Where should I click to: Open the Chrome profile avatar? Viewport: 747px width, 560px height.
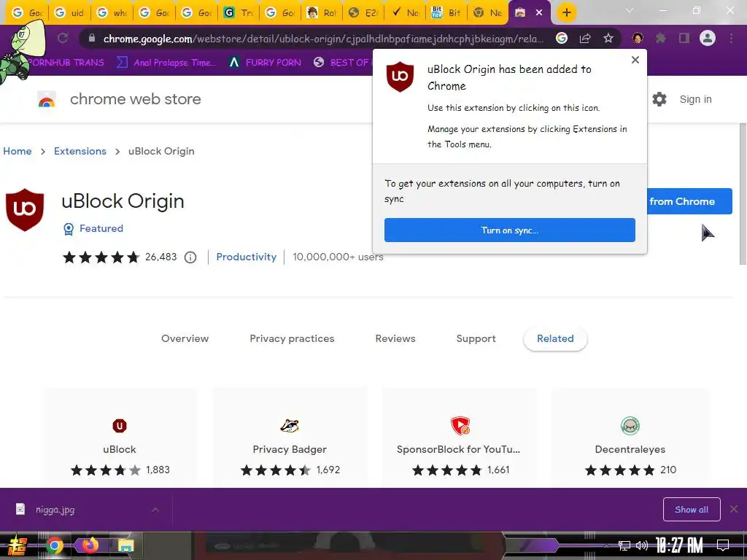(708, 38)
